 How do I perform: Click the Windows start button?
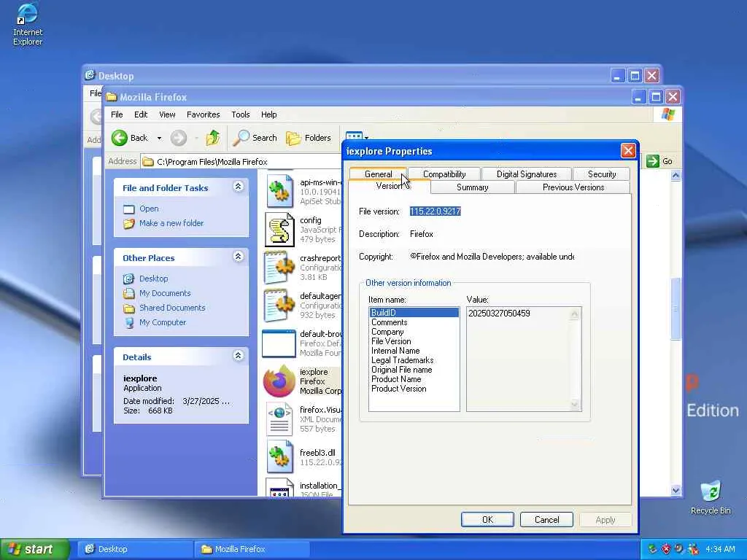click(x=34, y=550)
